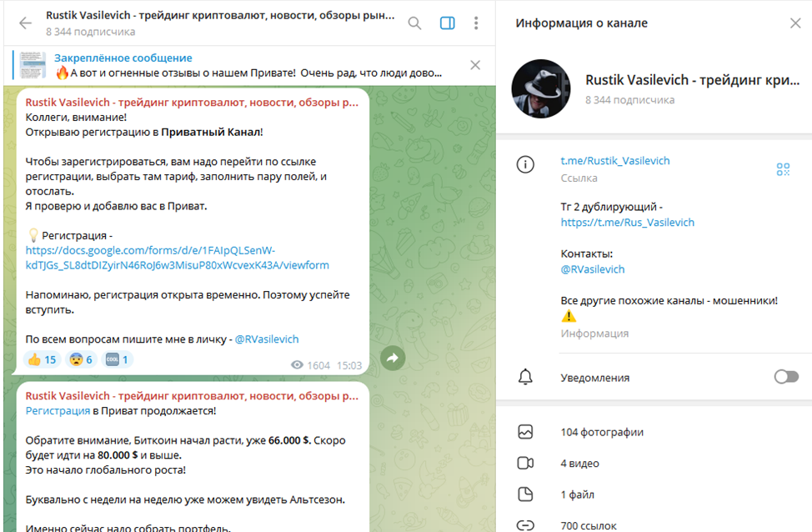This screenshot has width=812, height=532.
Task: Click the warning text 'Все другие похожие каналы - мошенники!'
Action: (669, 301)
